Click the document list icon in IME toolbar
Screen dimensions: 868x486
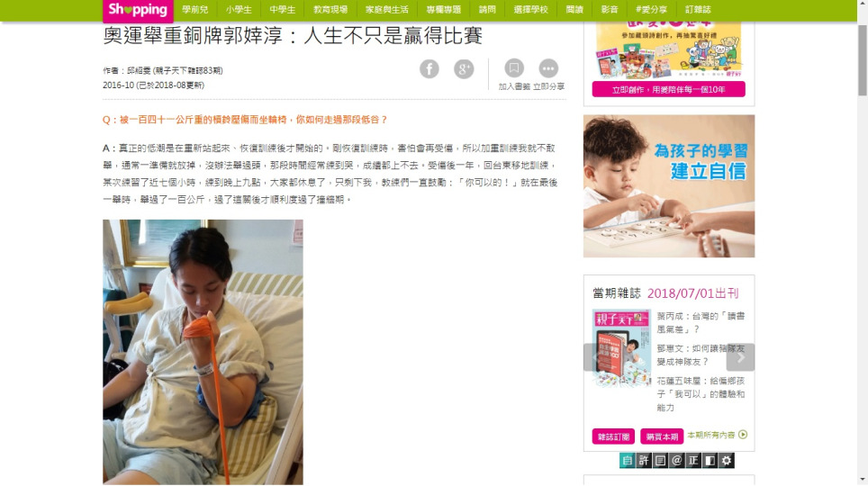coord(660,461)
